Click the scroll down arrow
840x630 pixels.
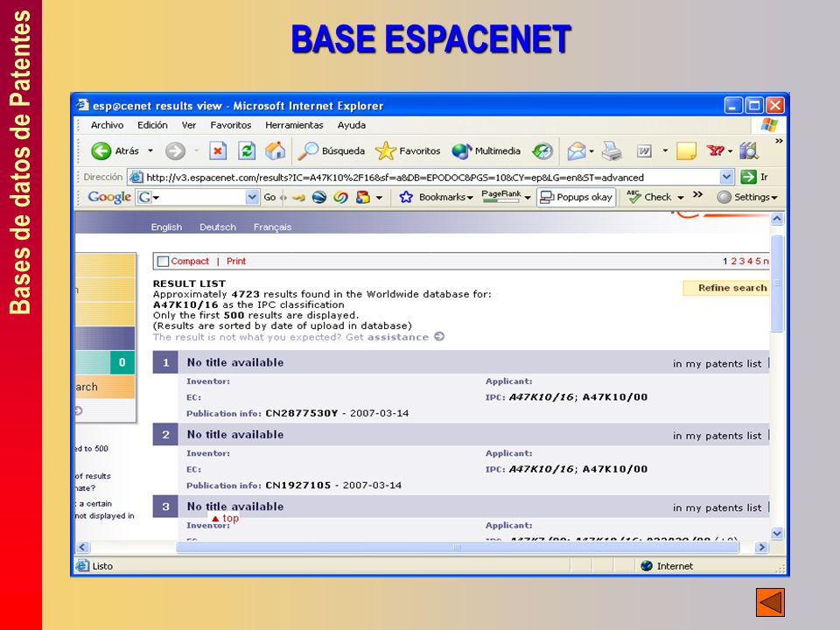(777, 534)
